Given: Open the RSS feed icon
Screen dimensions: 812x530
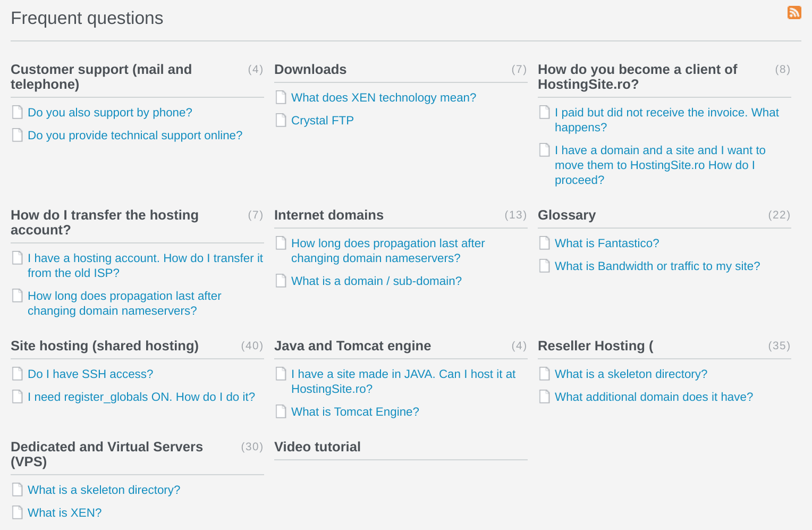Looking at the screenshot, I should [794, 12].
